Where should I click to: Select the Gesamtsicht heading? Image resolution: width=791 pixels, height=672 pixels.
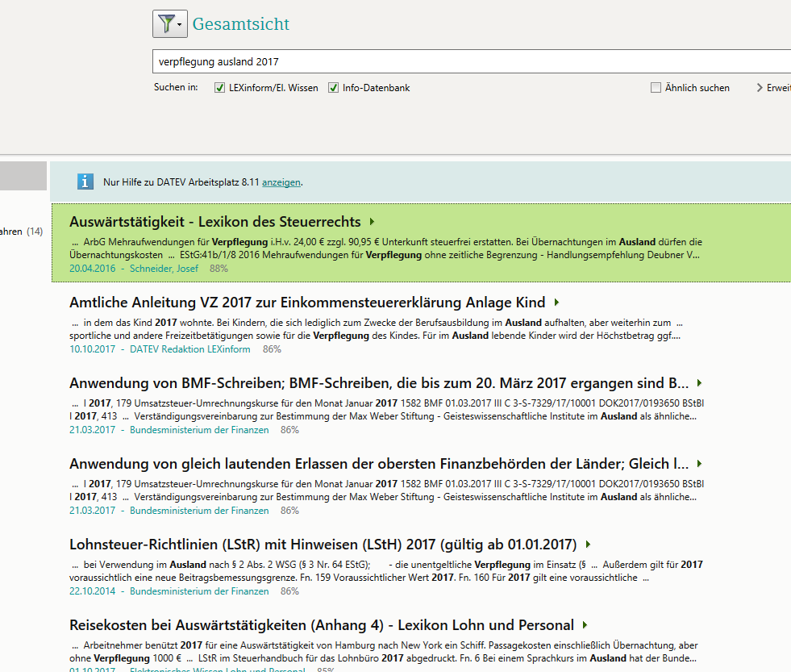click(240, 24)
